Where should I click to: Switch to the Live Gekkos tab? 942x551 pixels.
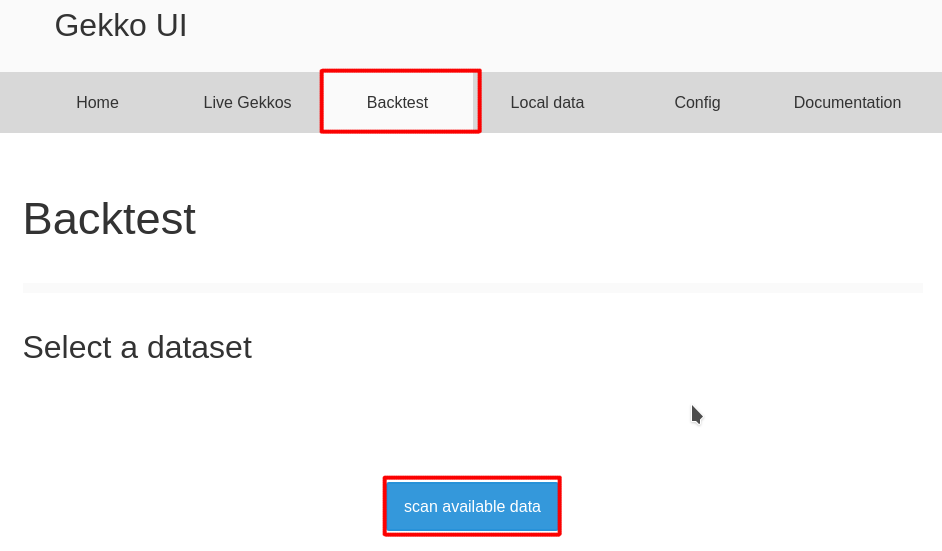247,102
